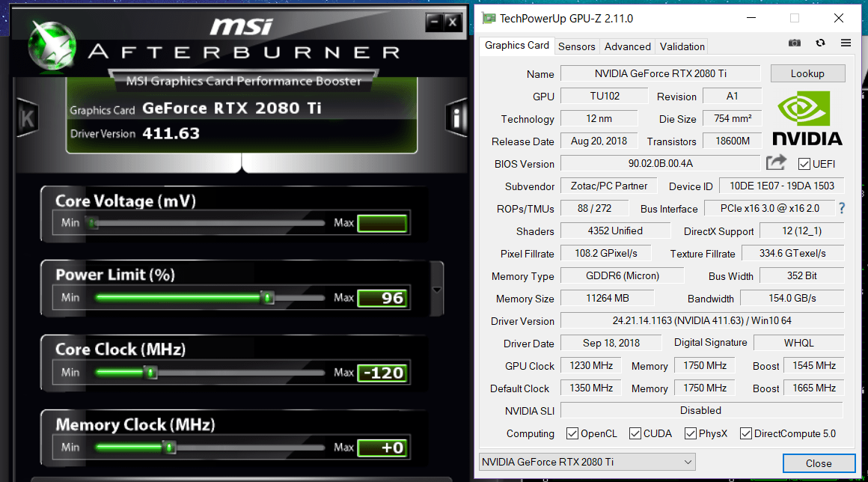Toggle the UEFI checkbox
The height and width of the screenshot is (482, 868).
[804, 164]
